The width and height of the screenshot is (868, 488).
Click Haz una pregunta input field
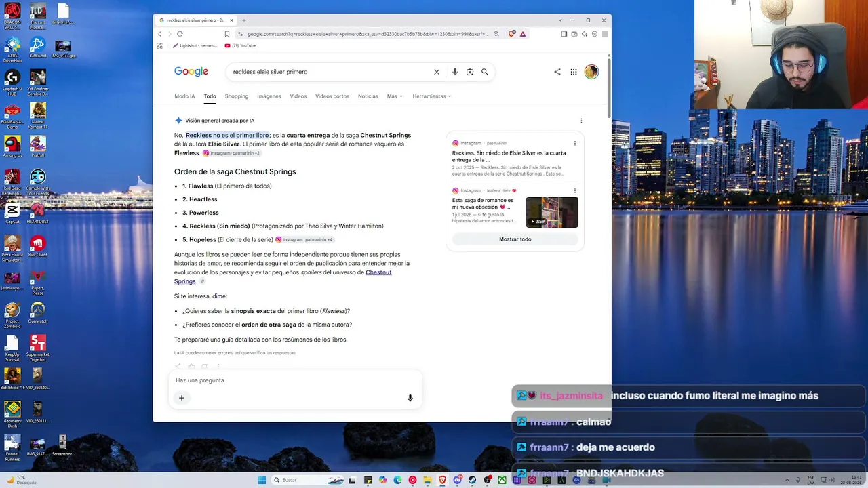(296, 380)
